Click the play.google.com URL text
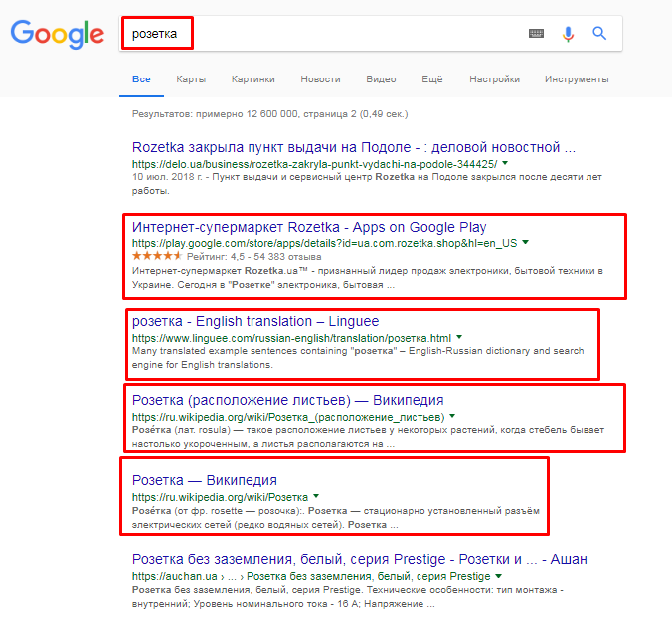The width and height of the screenshot is (672, 627). click(324, 243)
